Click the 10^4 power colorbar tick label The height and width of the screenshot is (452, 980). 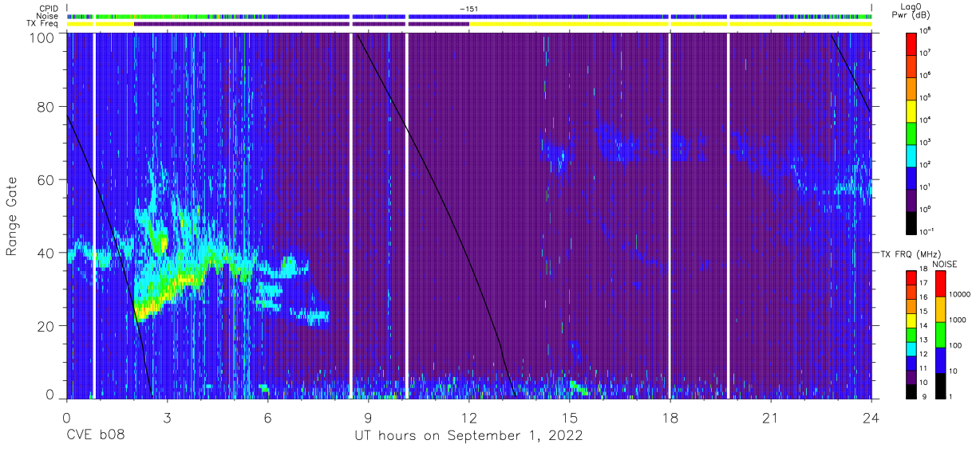point(926,120)
